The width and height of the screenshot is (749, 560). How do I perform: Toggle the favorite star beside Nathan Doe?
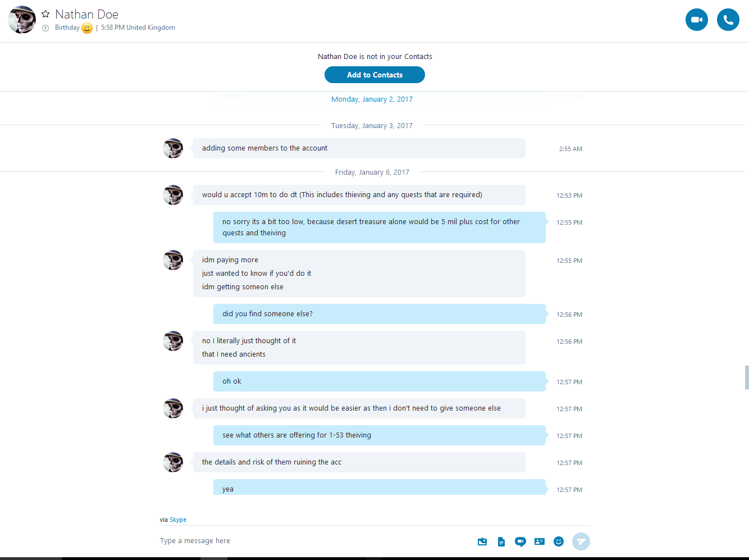coord(45,14)
